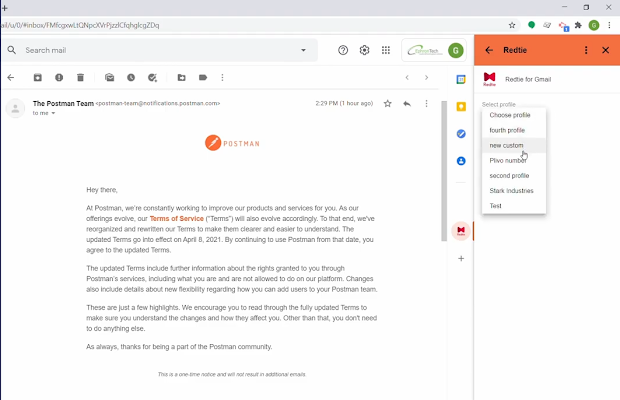Click 'Redtie for Gmail' heading
This screenshot has height=400, width=620.
(528, 79)
